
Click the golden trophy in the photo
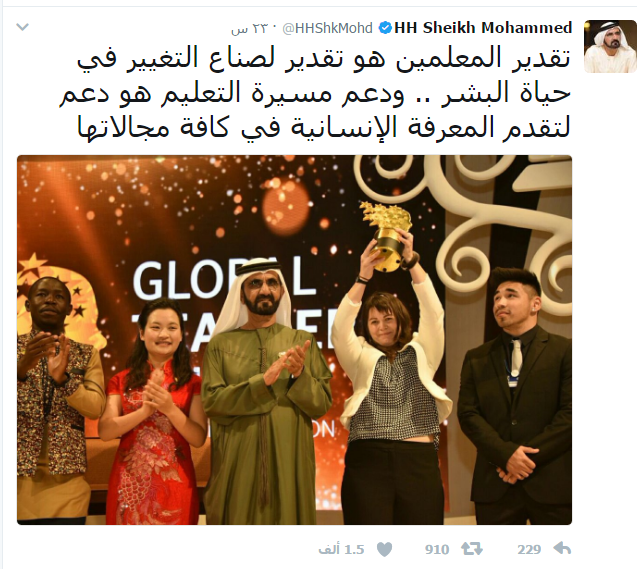point(386,236)
